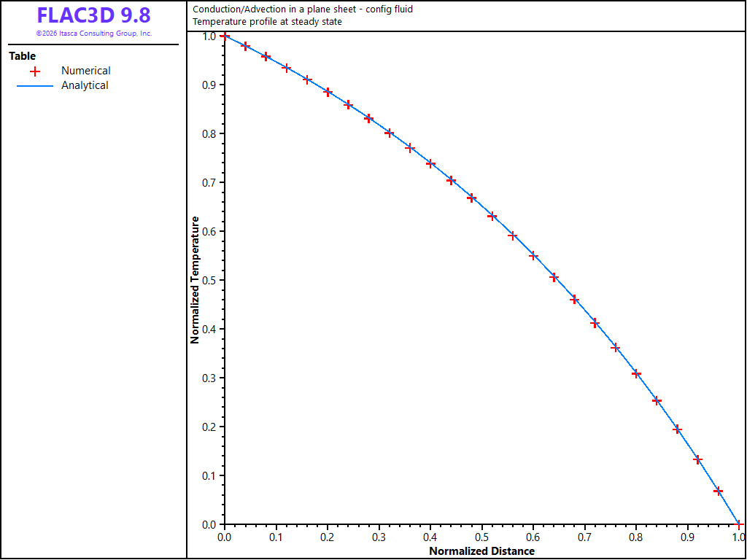Screen dimensions: 747x560
Task: Click the red marker at distance 0.2
Action: [x=328, y=92]
